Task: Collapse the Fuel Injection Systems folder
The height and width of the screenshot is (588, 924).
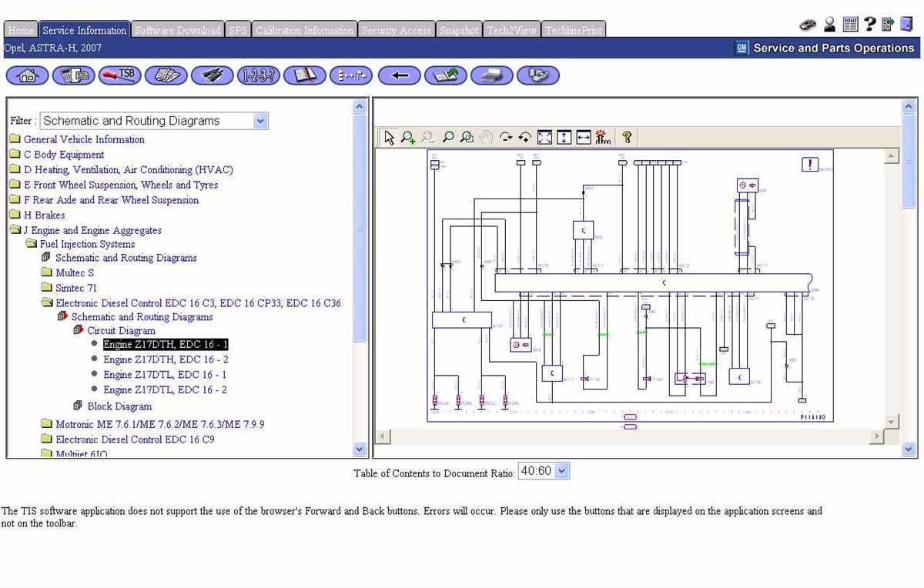Action: pyautogui.click(x=31, y=244)
